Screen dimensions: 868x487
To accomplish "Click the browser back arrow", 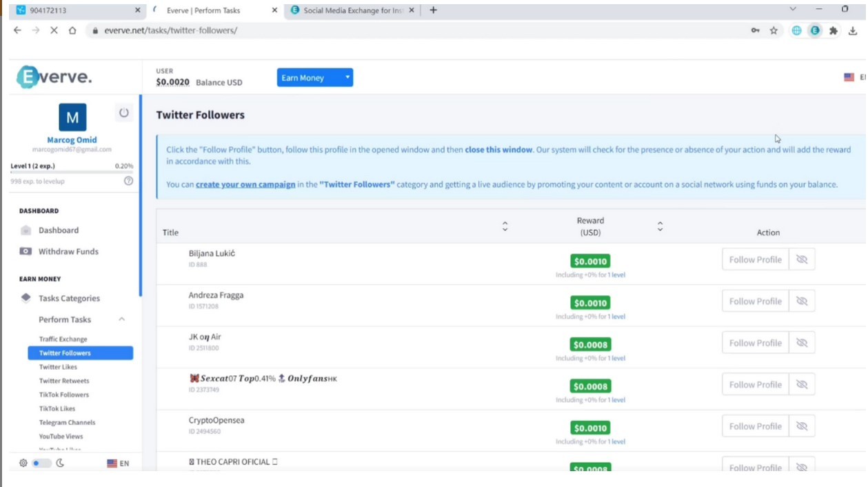I will click(17, 30).
